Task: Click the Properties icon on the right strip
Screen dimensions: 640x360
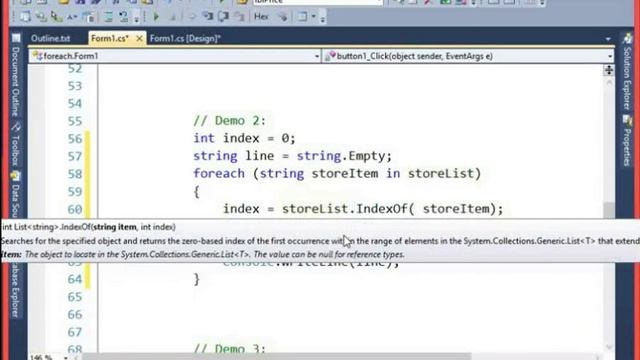Action: (627, 120)
